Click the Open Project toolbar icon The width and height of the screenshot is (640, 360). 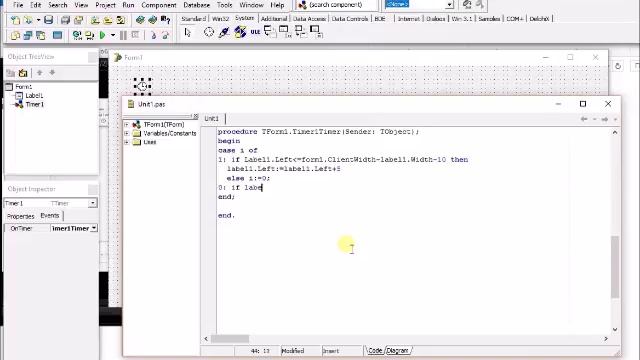(x=78, y=20)
